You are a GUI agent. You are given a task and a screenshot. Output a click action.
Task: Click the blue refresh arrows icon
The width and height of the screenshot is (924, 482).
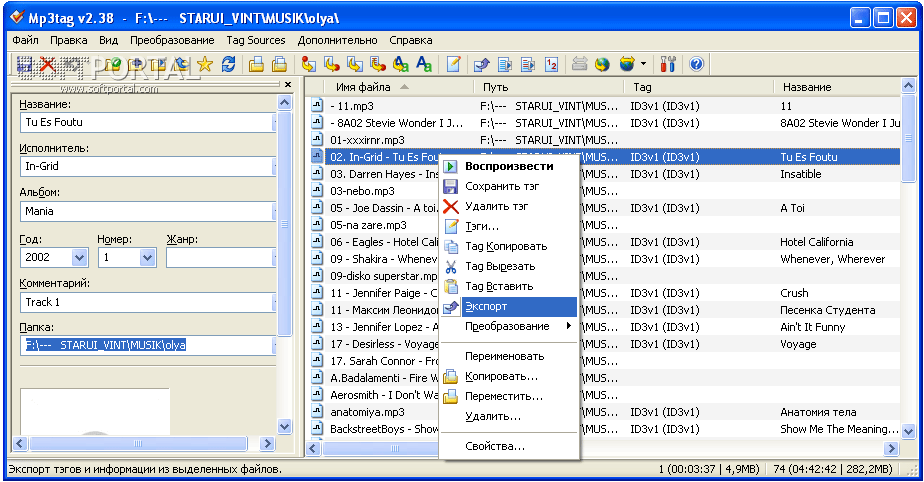pos(229,65)
